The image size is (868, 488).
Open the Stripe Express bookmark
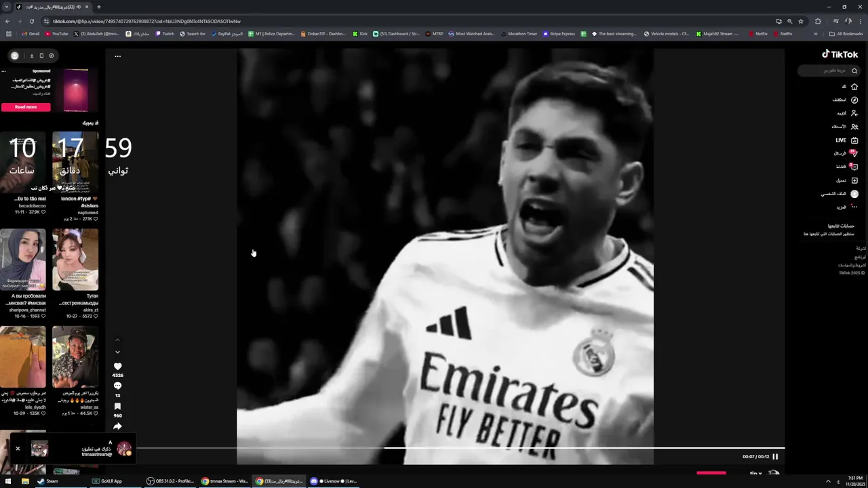[558, 34]
